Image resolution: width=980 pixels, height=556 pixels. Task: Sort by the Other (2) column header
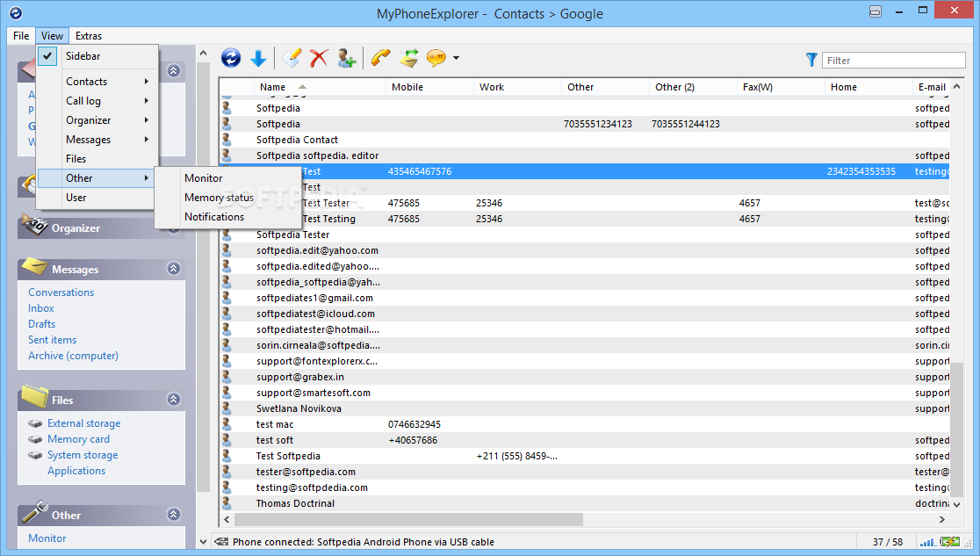(x=693, y=87)
